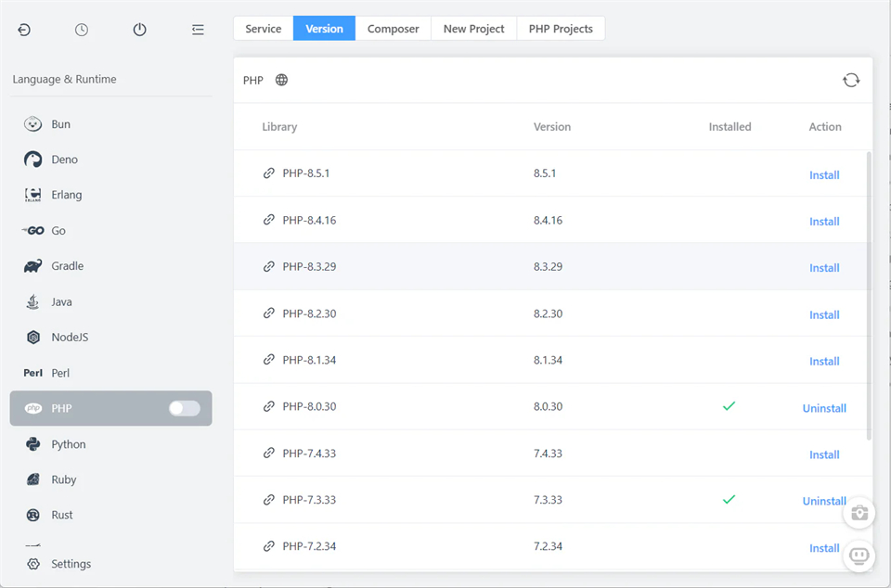Toggle the PHP service switch on
Image resolution: width=891 pixels, height=588 pixels.
184,408
